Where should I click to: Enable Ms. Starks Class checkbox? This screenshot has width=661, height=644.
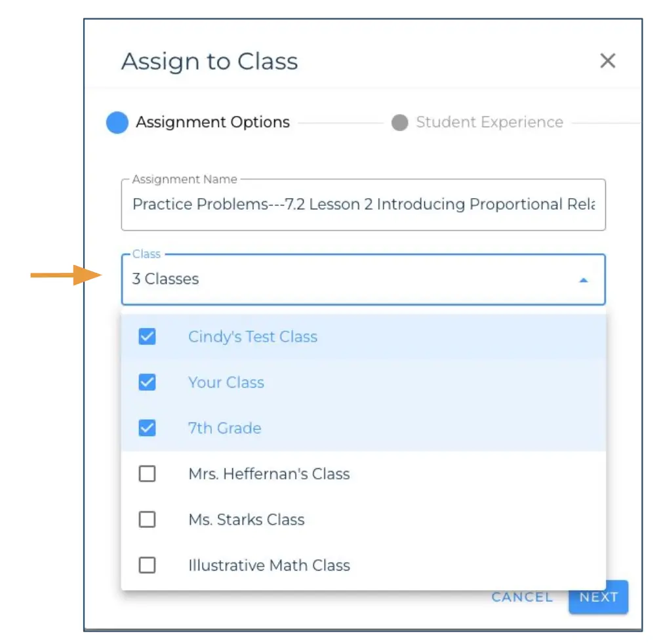[147, 519]
